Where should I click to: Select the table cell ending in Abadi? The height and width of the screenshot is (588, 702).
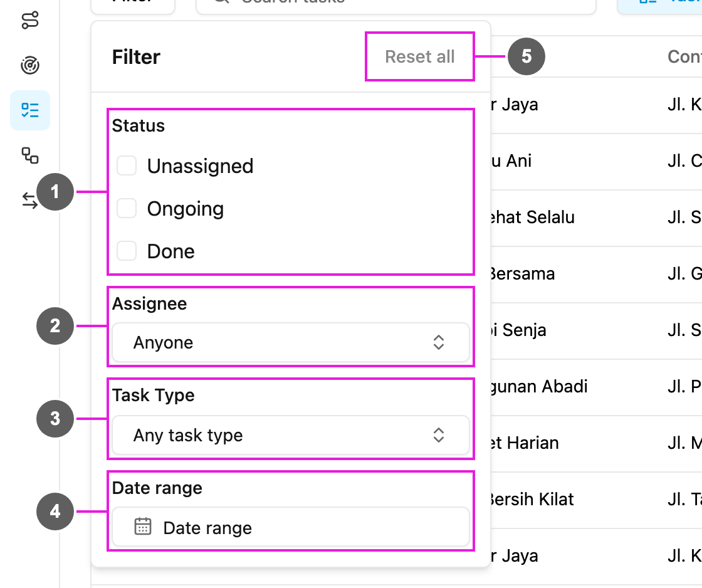539,387
